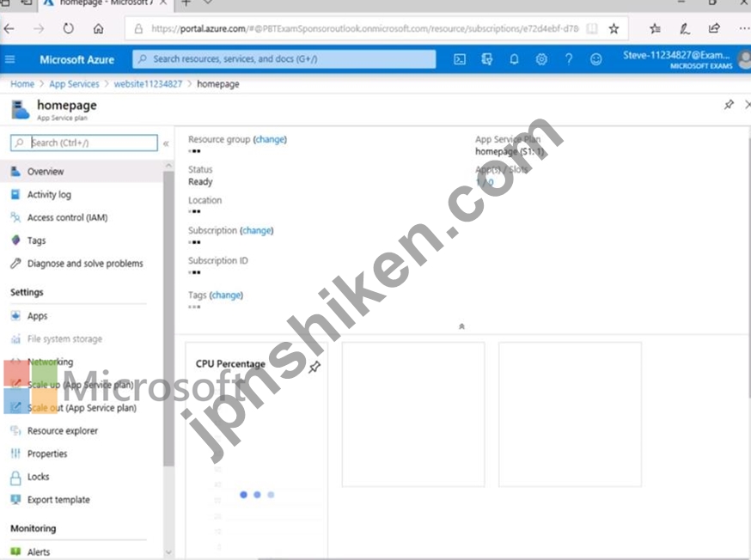Close the homepage blade
Image resolution: width=751 pixels, height=560 pixels.
tap(748, 104)
